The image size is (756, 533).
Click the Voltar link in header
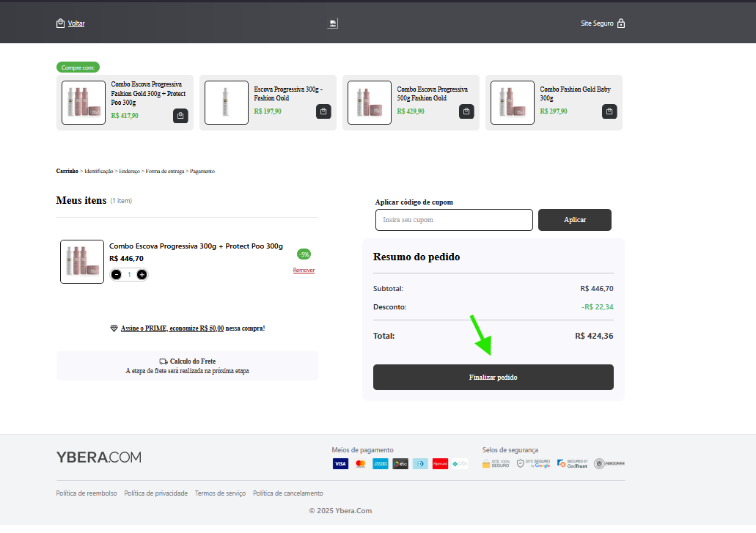pyautogui.click(x=76, y=23)
